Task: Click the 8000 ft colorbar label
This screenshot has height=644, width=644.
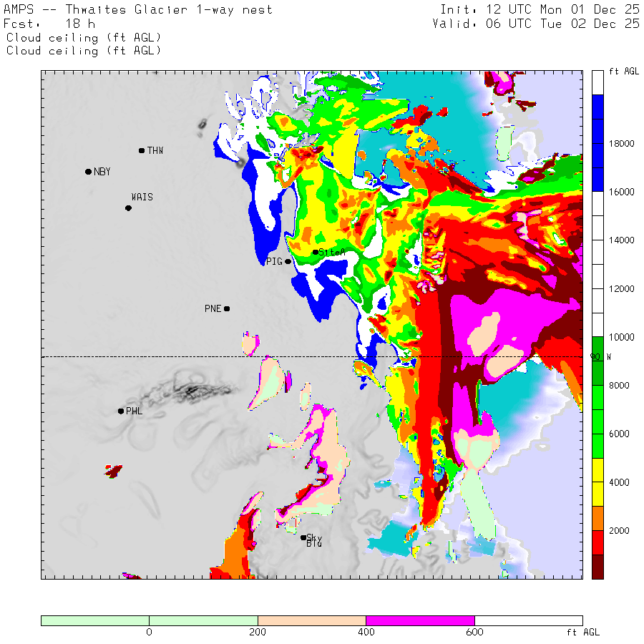Action: pos(619,385)
